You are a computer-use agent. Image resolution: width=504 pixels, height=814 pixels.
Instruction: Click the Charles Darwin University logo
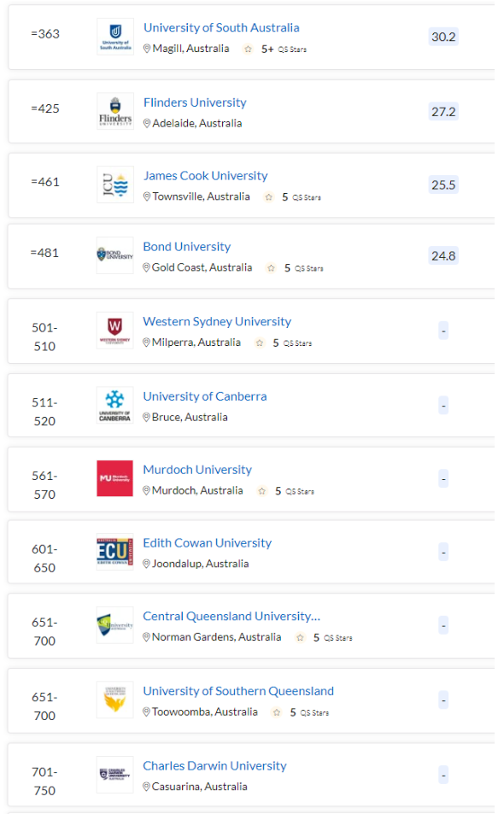click(x=115, y=775)
